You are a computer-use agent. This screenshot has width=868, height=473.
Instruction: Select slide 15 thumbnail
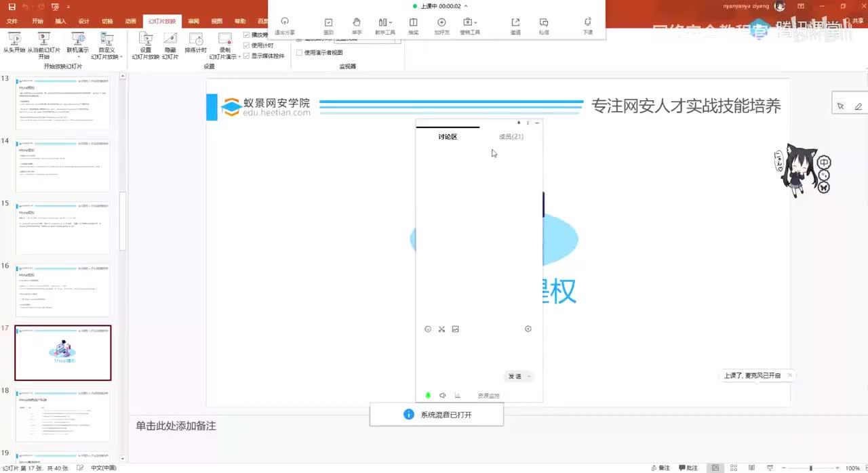[x=62, y=228]
